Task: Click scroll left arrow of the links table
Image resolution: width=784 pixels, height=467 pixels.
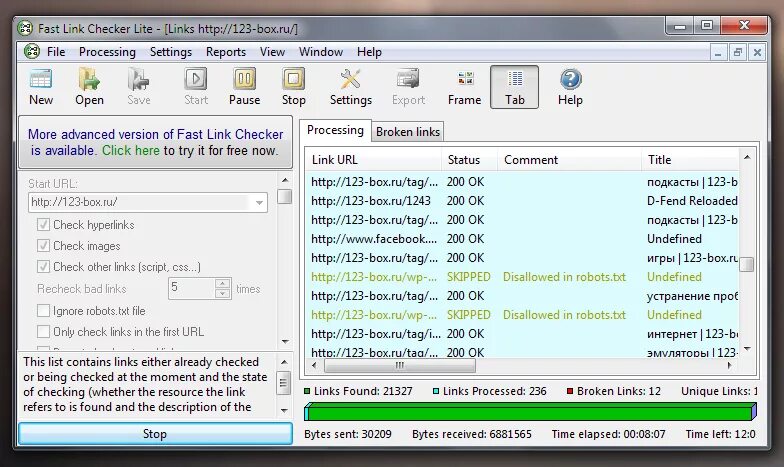Action: pos(314,366)
